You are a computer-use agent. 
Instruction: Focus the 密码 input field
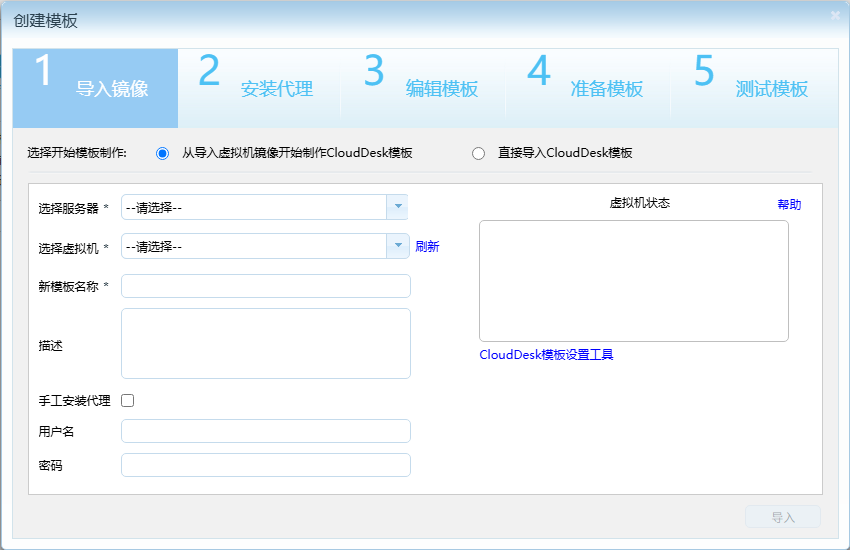coord(266,465)
